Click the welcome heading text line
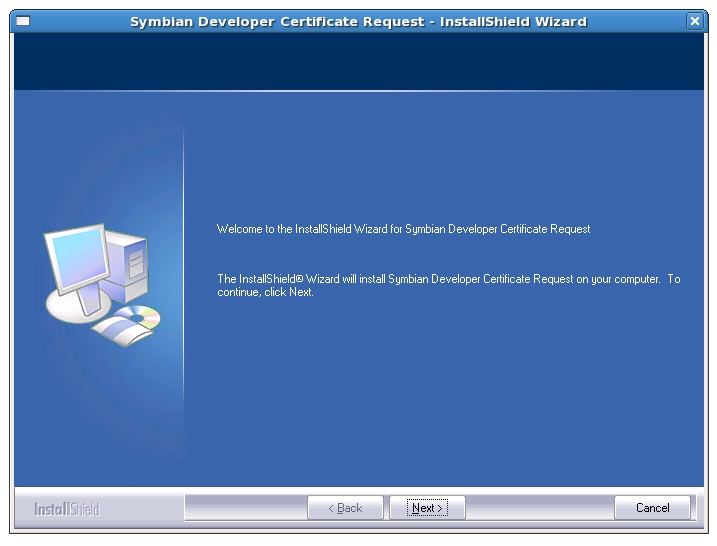 click(x=403, y=229)
